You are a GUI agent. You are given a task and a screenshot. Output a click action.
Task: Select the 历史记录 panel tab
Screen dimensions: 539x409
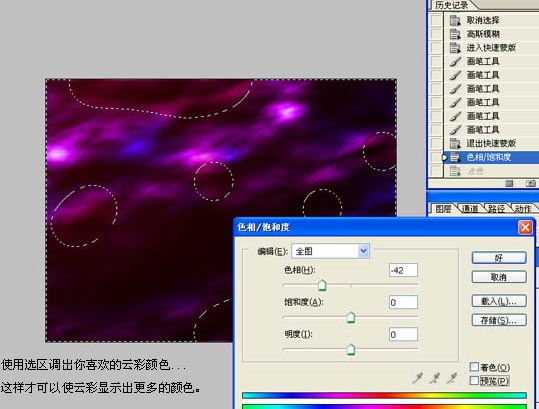[x=452, y=5]
